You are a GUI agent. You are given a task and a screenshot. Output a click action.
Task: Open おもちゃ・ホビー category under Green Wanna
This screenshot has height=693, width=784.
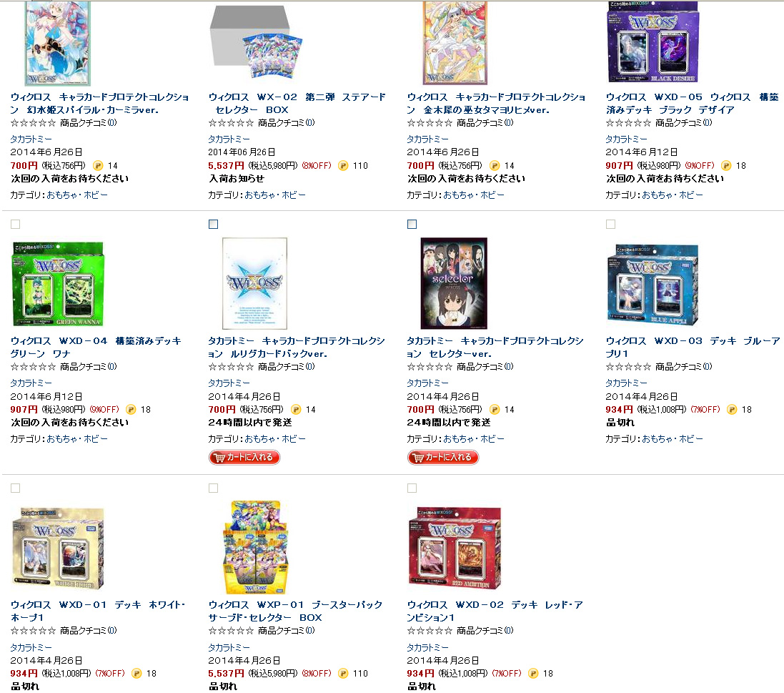(x=77, y=439)
